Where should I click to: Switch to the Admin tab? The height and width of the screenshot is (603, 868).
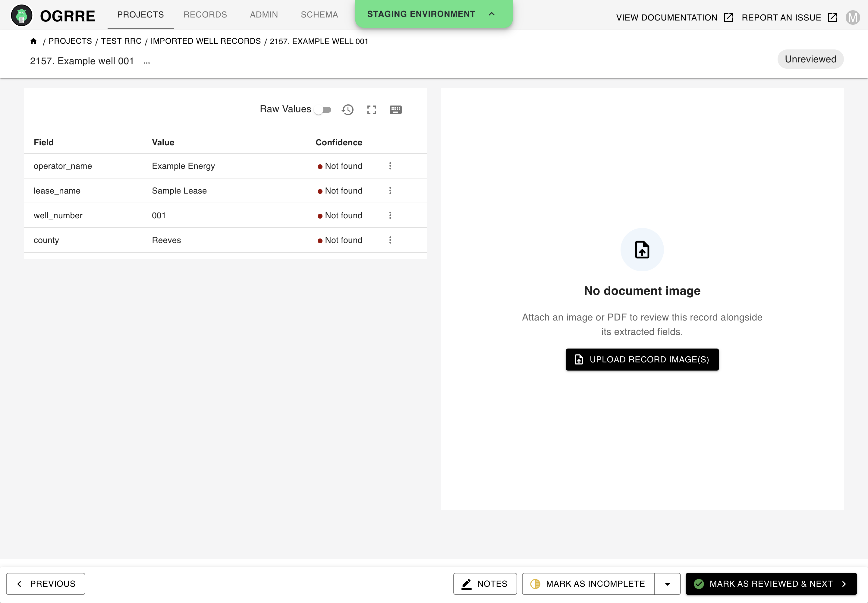point(264,15)
